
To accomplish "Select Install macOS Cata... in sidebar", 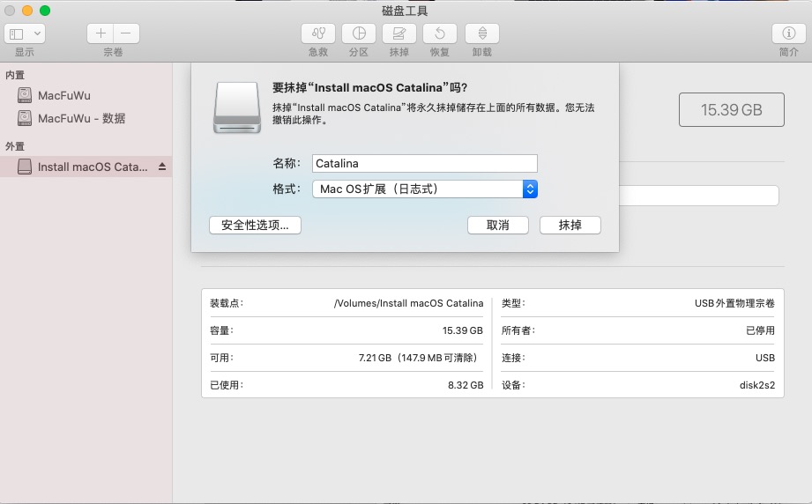I will pyautogui.click(x=86, y=167).
